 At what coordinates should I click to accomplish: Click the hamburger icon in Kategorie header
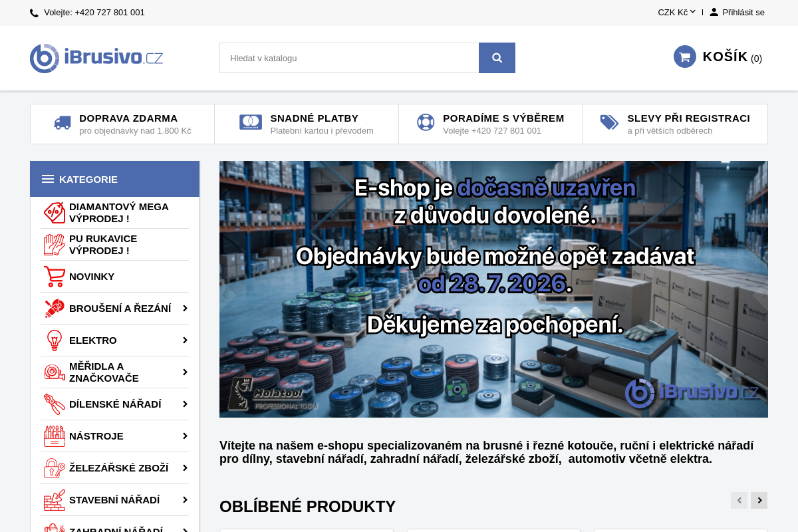[48, 179]
